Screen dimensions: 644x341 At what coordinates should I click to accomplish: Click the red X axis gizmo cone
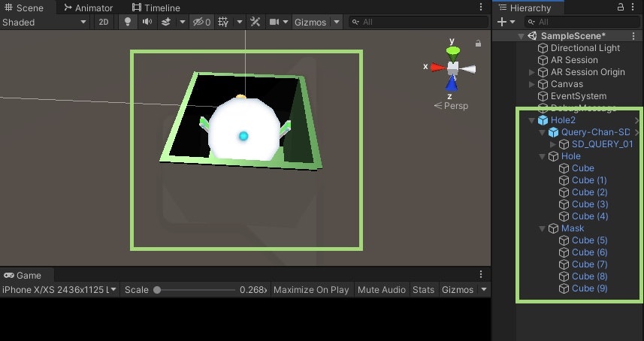click(439, 67)
